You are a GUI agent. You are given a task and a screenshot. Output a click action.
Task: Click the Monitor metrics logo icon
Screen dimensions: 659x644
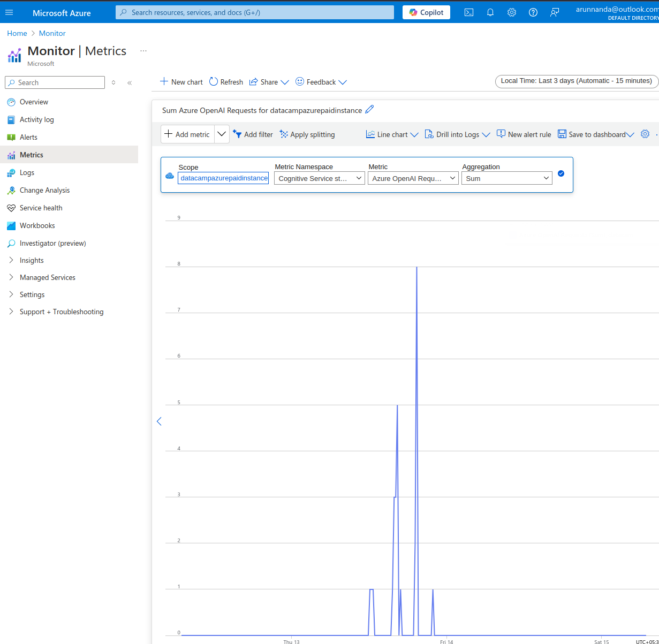coord(14,55)
